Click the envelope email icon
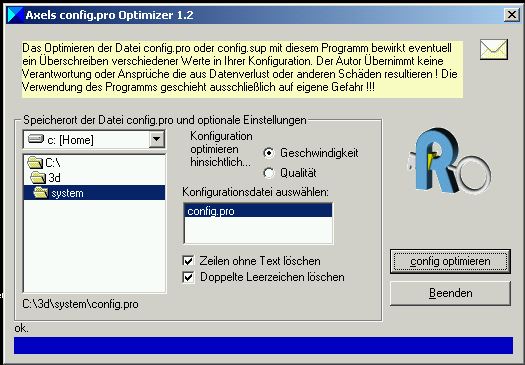Screen dimensions: 525x365 click(494, 50)
